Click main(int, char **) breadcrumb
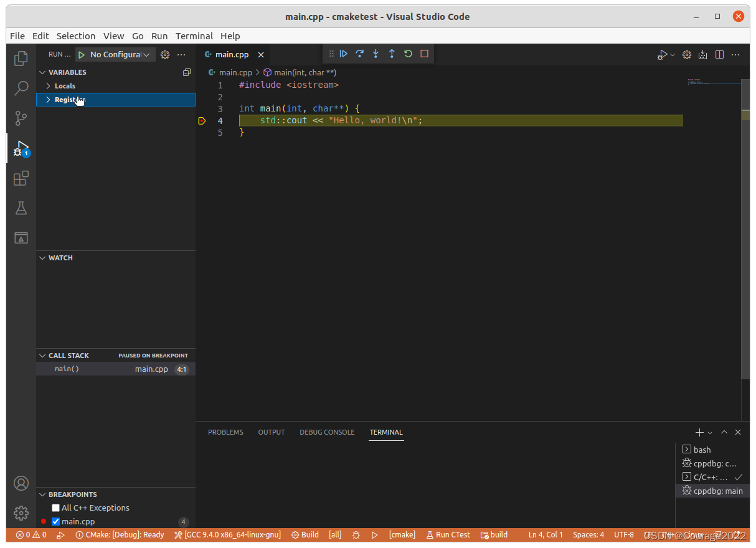Screen dimensions: 756x548 point(300,72)
